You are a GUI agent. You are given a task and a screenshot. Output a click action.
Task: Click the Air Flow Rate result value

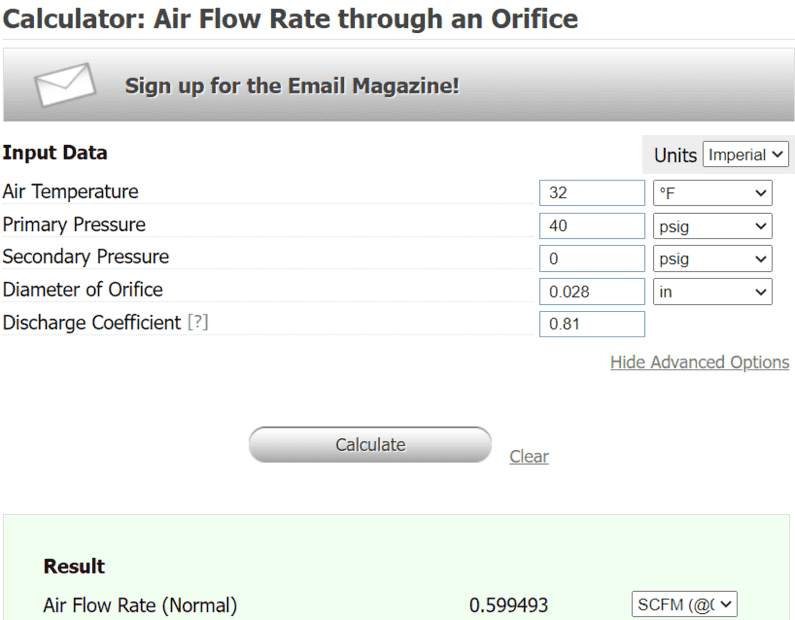(x=508, y=605)
